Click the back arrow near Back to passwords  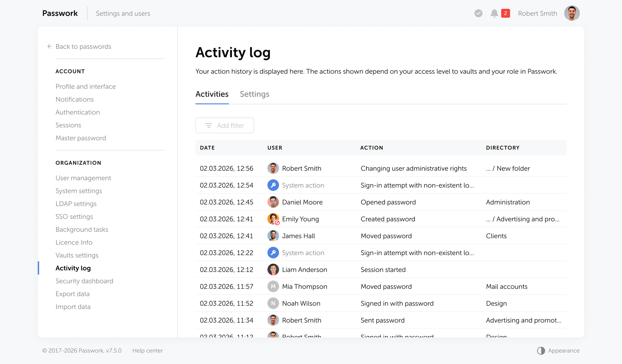click(49, 46)
